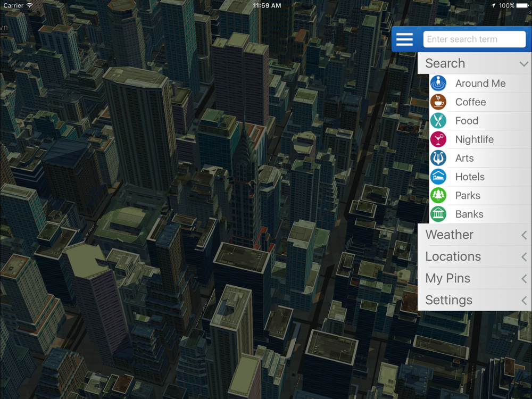Collapse the Search section chevron
532x399 pixels.
[x=524, y=64]
